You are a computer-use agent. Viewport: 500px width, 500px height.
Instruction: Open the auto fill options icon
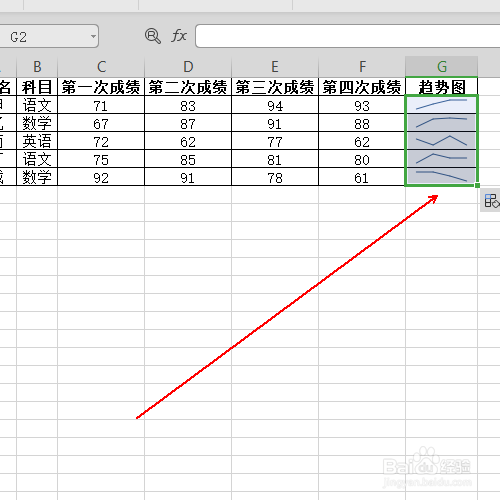pyautogui.click(x=491, y=201)
